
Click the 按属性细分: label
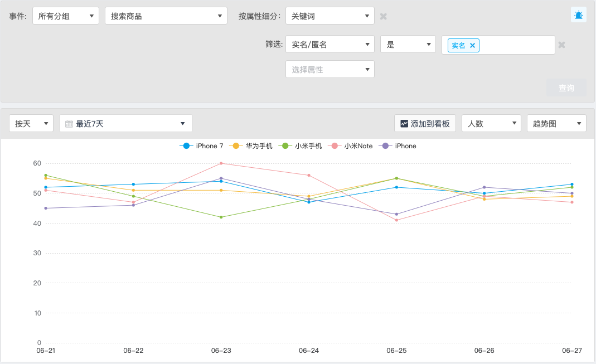click(x=260, y=16)
